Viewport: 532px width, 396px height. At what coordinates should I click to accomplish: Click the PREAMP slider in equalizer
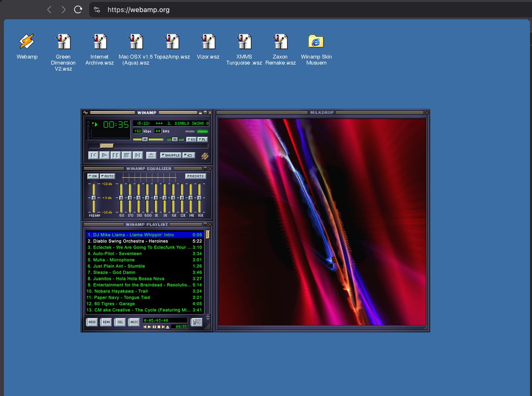(x=94, y=198)
